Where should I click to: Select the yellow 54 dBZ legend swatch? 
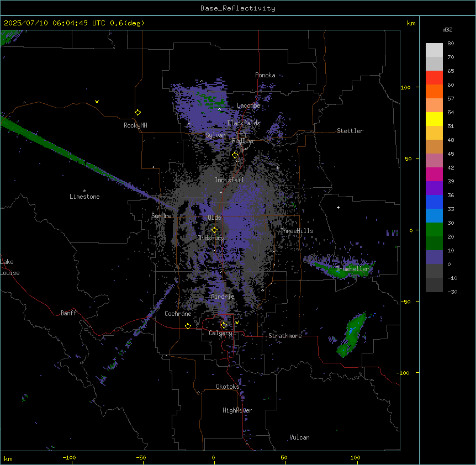point(434,119)
